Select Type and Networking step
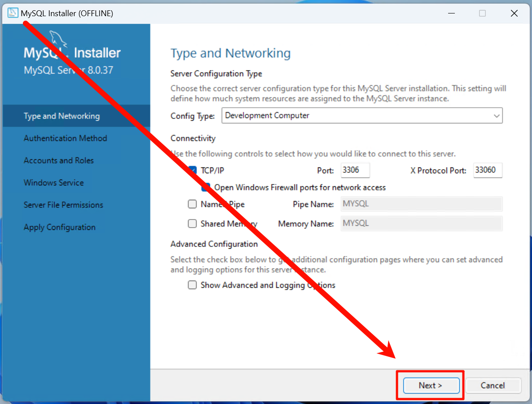Screen dimensions: 532x404 coord(76,116)
